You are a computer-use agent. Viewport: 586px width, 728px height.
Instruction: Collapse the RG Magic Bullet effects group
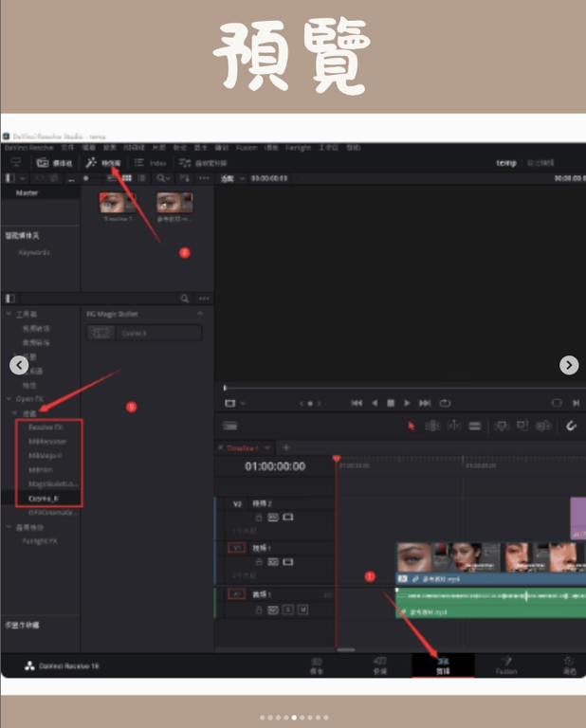coord(200,314)
